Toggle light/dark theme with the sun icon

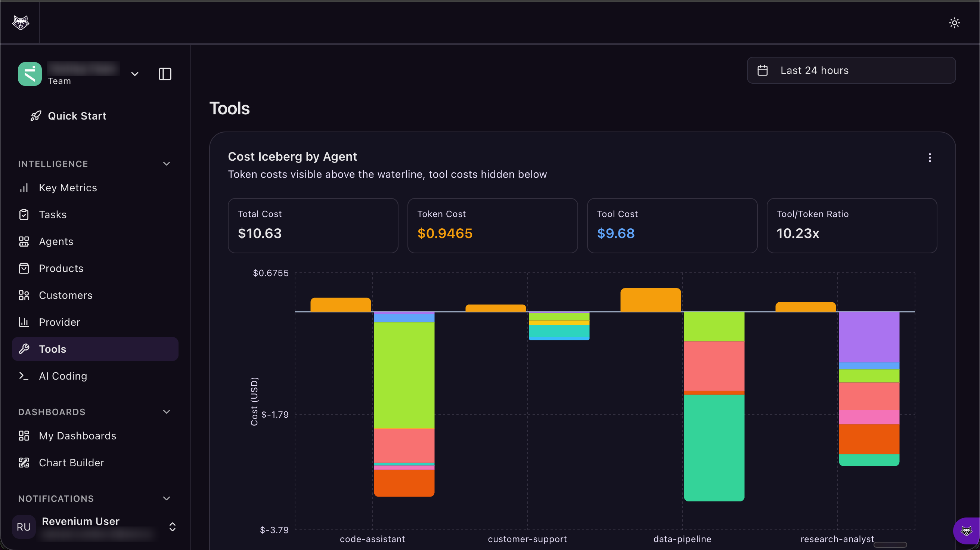pos(954,23)
